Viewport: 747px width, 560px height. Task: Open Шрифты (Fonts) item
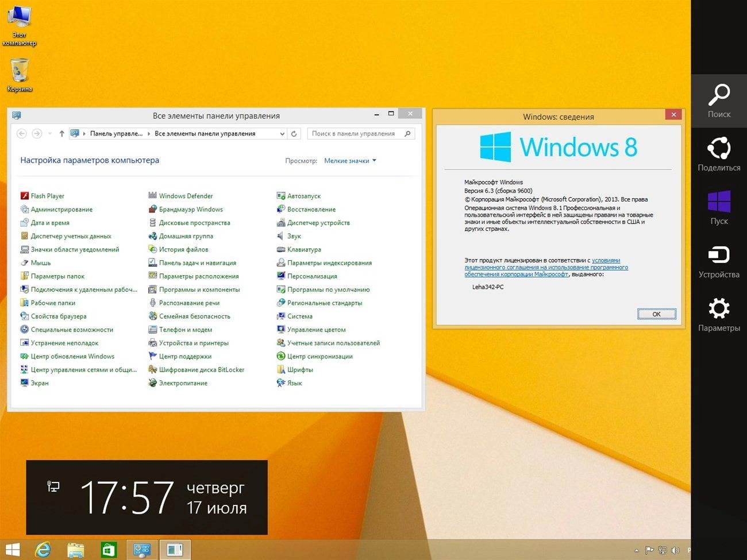point(295,369)
